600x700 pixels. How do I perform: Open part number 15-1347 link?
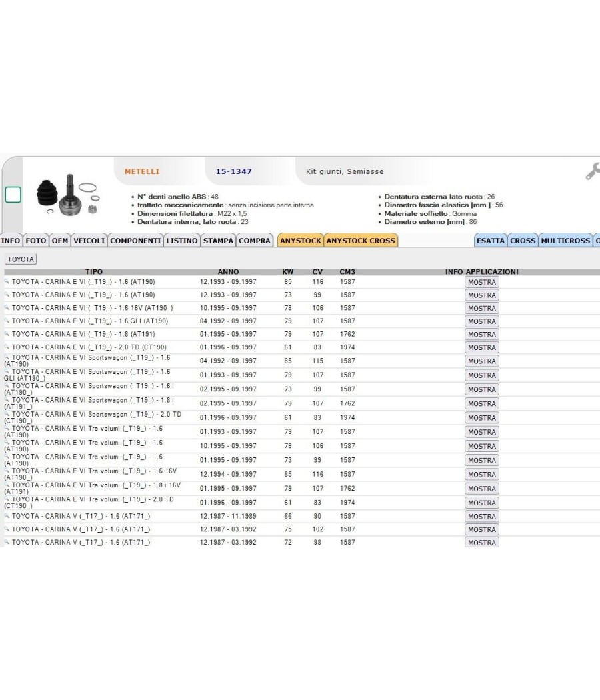pyautogui.click(x=234, y=171)
